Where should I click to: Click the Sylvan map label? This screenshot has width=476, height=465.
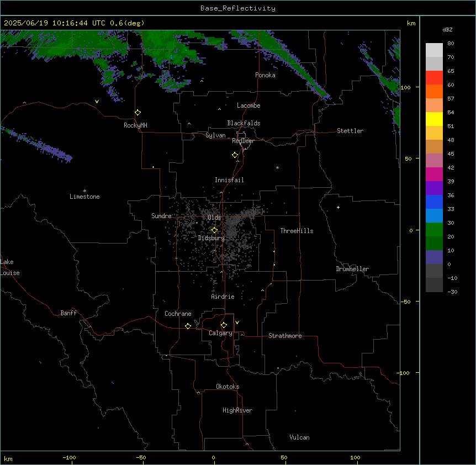(215, 135)
